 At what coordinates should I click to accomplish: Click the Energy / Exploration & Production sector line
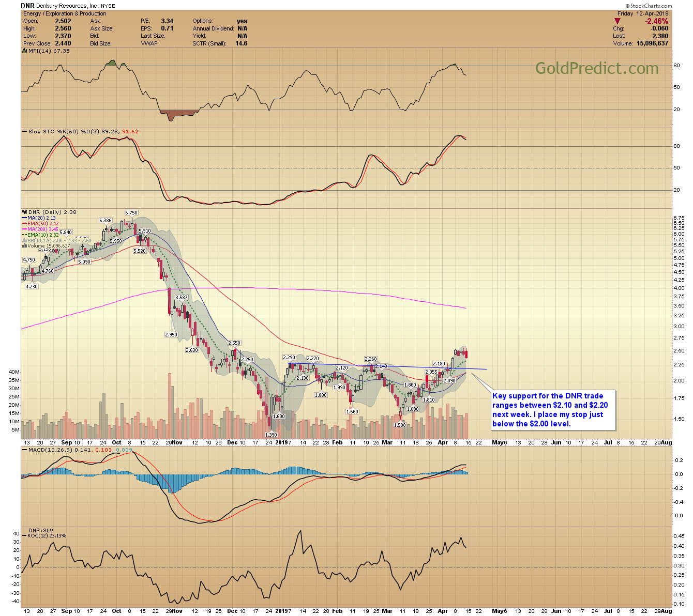(x=65, y=13)
